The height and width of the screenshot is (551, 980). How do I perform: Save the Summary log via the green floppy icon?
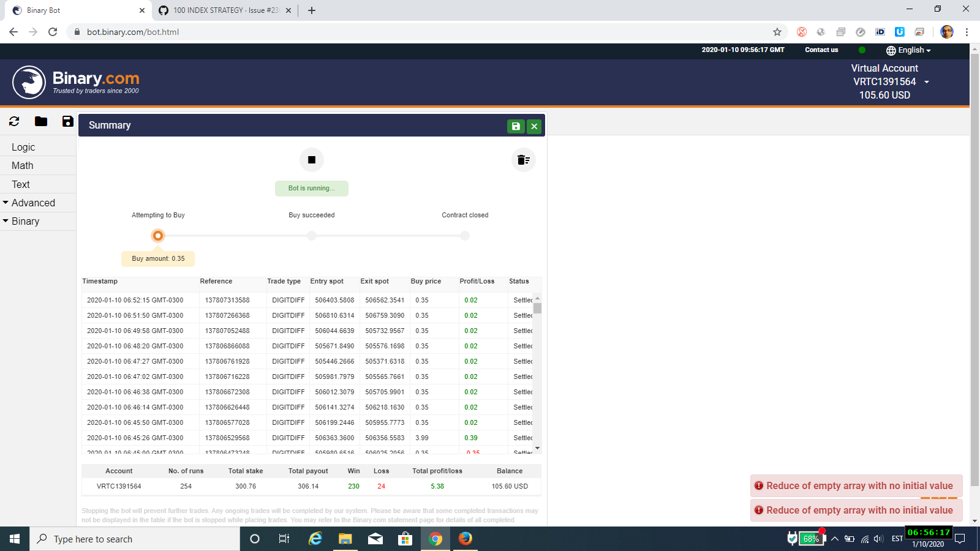[x=516, y=126]
